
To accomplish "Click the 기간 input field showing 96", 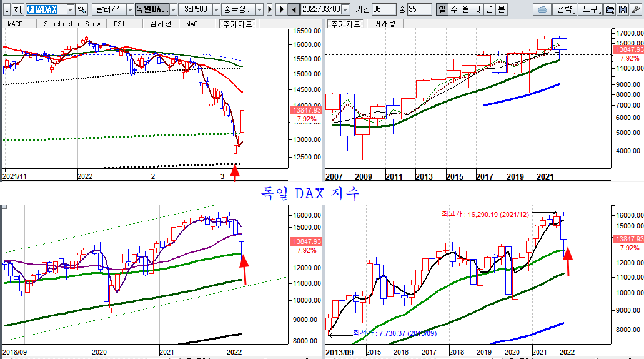I will point(383,9).
